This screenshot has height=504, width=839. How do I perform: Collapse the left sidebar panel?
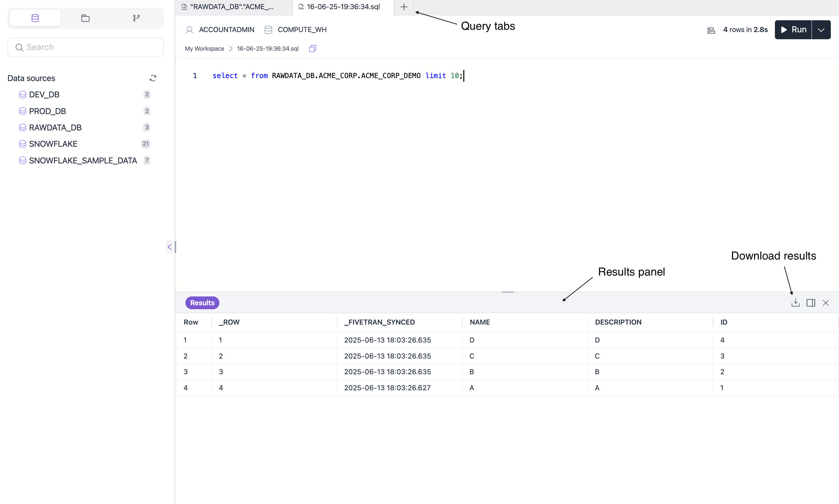click(169, 247)
